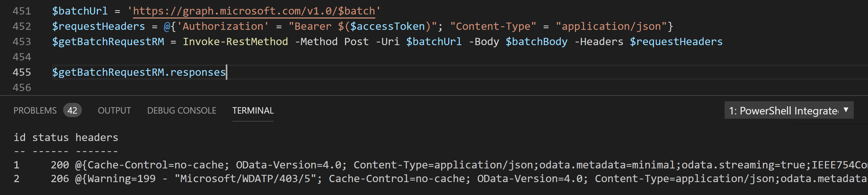Screen dimensions: 868x195
Task: Click the empty line 454
Action: pos(135,56)
